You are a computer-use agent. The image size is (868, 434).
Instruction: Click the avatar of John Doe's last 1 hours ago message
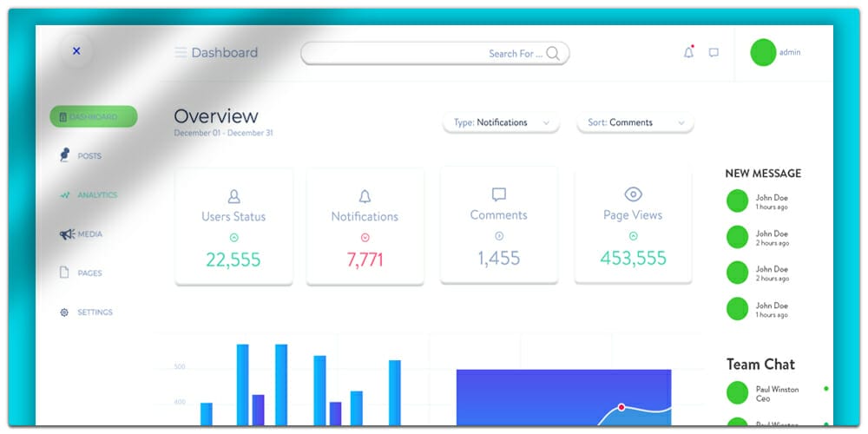click(737, 309)
